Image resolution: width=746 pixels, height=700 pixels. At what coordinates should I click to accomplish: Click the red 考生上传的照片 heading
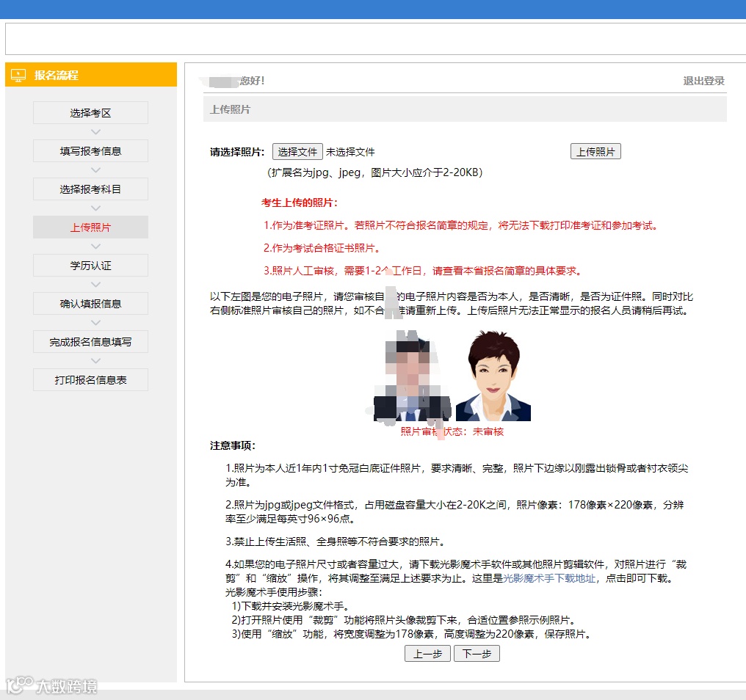point(300,203)
